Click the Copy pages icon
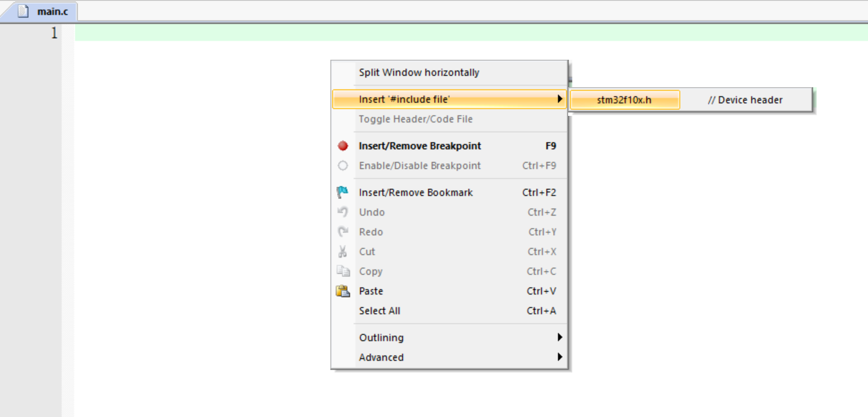 tap(343, 271)
